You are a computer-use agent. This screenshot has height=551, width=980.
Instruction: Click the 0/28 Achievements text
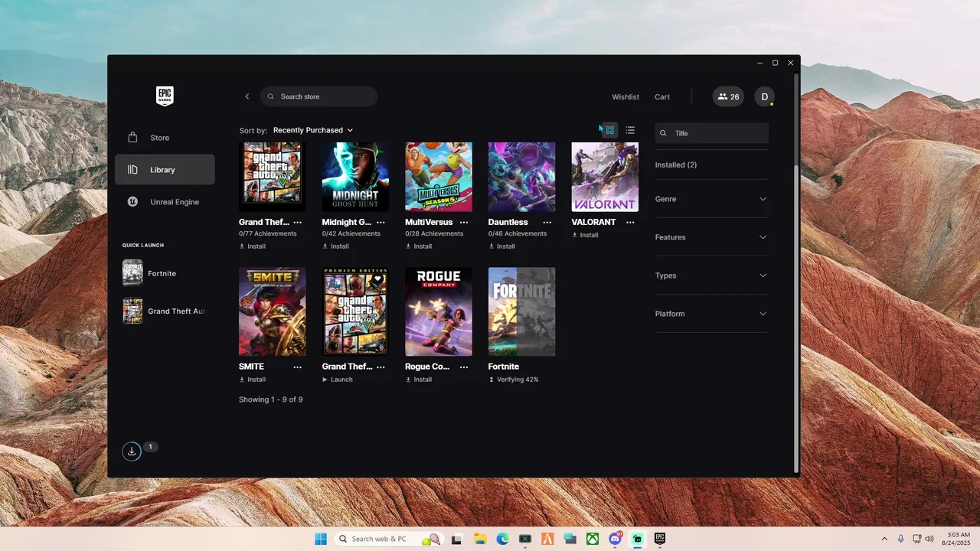click(434, 234)
